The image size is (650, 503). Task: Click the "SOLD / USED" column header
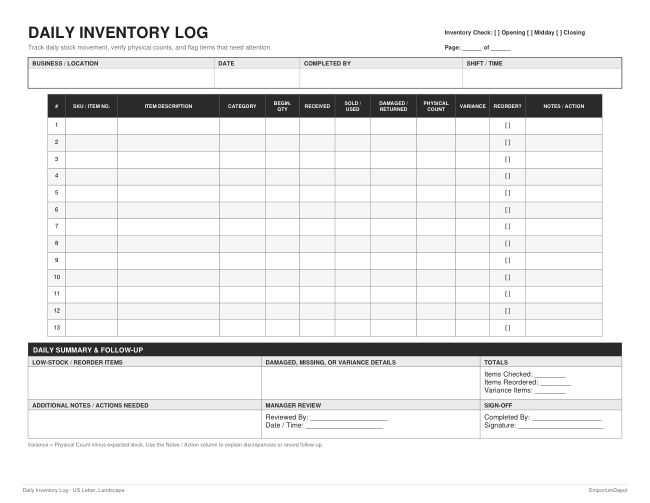point(352,106)
